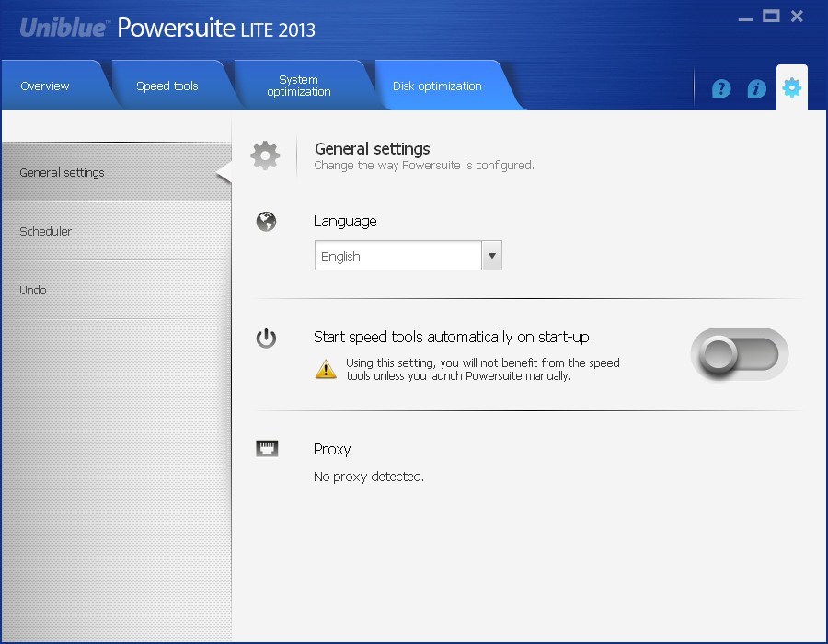Screen dimensions: 828x644
Task: Close the Powersuite window
Action: click(797, 17)
